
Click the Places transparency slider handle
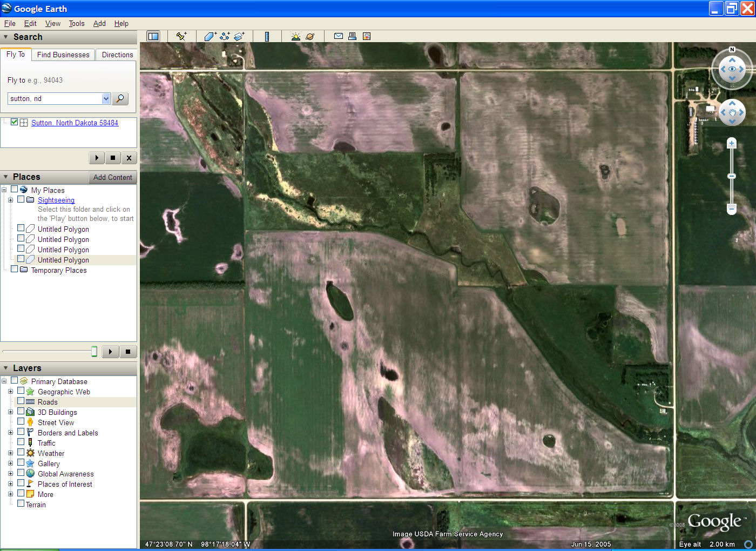(x=94, y=352)
